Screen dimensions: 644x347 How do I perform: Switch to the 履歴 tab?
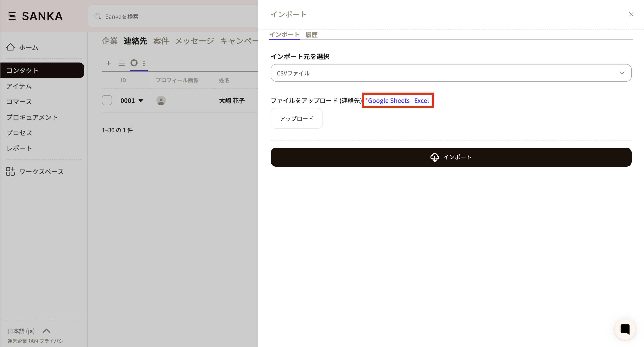[311, 35]
